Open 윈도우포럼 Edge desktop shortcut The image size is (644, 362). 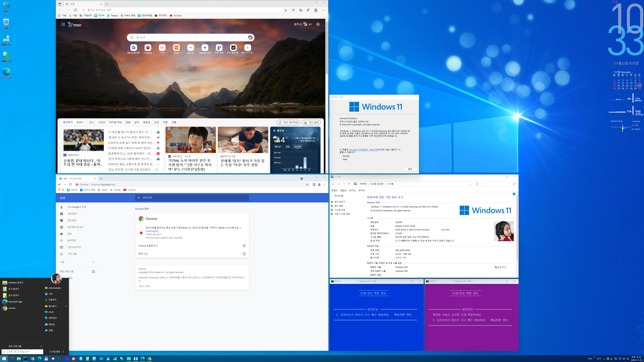(x=6, y=73)
